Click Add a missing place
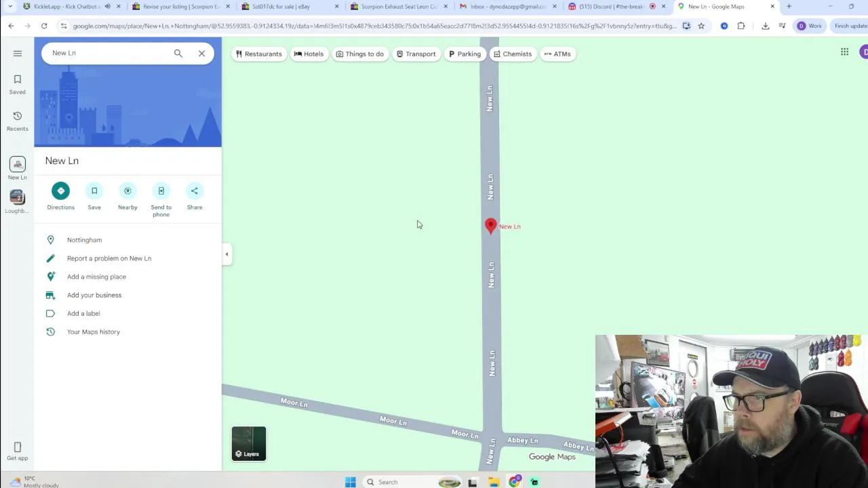Image resolution: width=868 pixels, height=488 pixels. [128, 277]
